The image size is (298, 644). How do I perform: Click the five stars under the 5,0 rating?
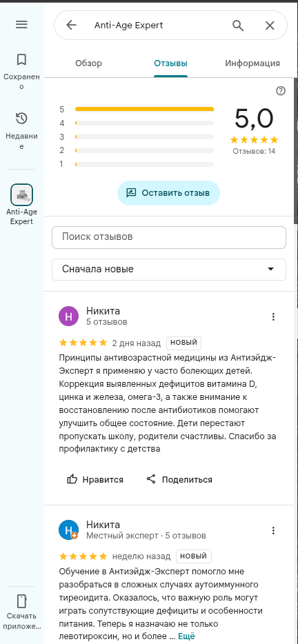click(254, 140)
